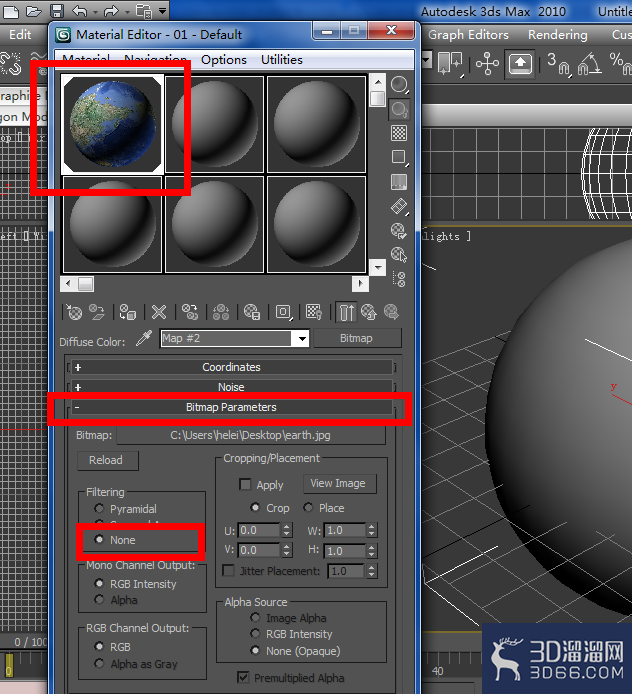Open Material Editor Options icon
This screenshot has height=694, width=632.
click(x=399, y=231)
